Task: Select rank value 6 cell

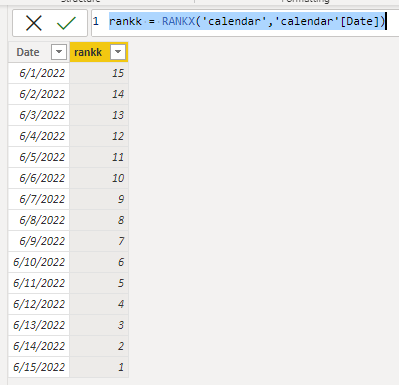Action: point(99,262)
